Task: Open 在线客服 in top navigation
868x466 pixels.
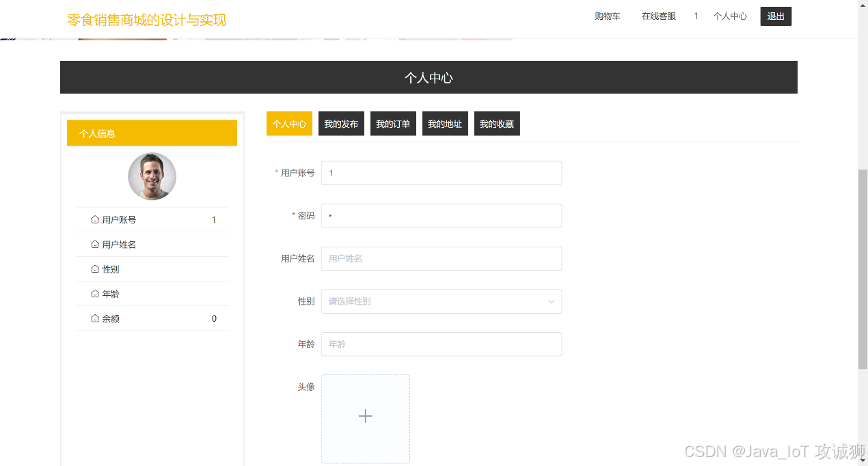Action: click(659, 16)
